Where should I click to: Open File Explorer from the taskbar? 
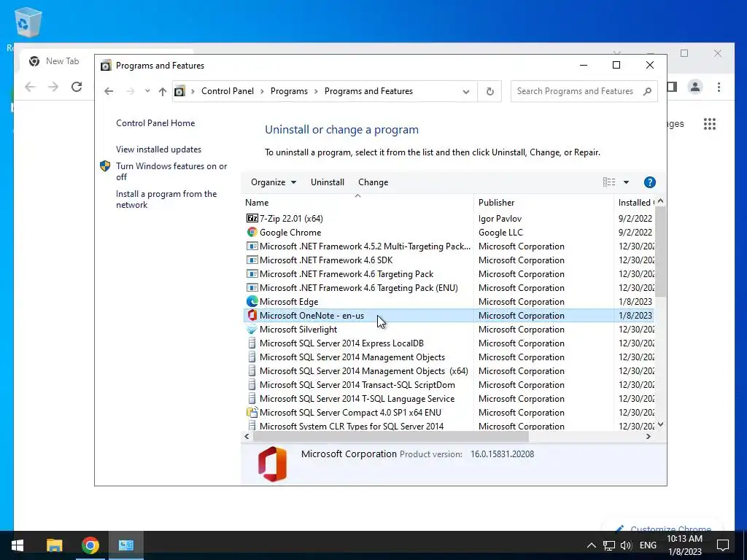[54, 545]
